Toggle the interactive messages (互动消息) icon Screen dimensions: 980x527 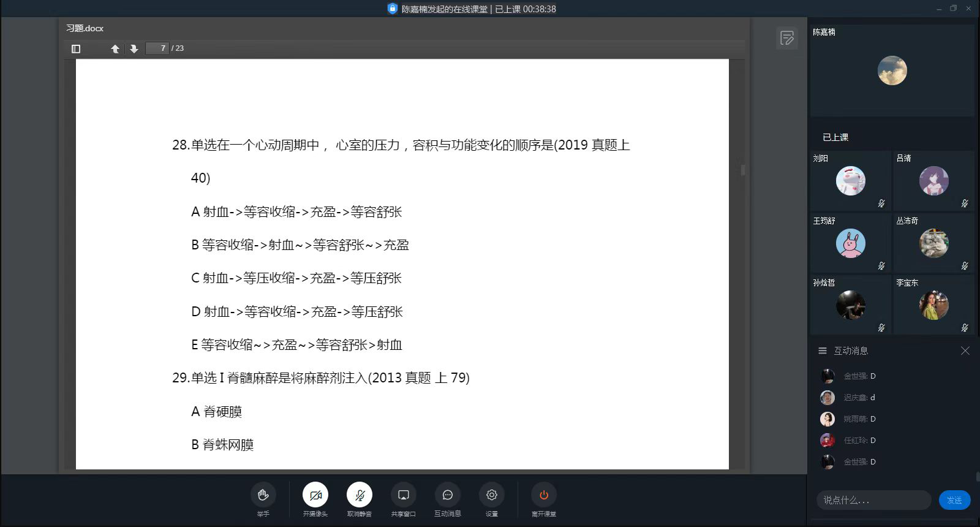[x=448, y=495]
